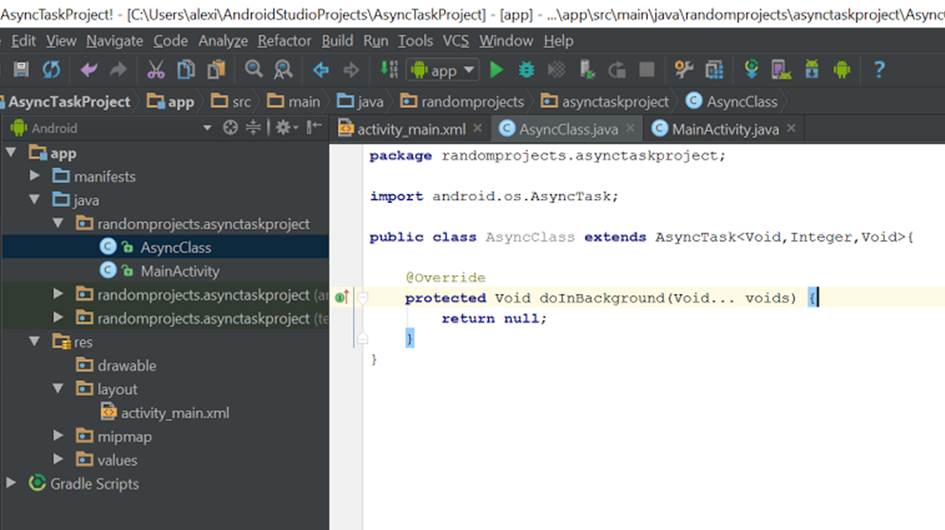Open the Window menu
The image size is (945, 530).
[x=506, y=41]
